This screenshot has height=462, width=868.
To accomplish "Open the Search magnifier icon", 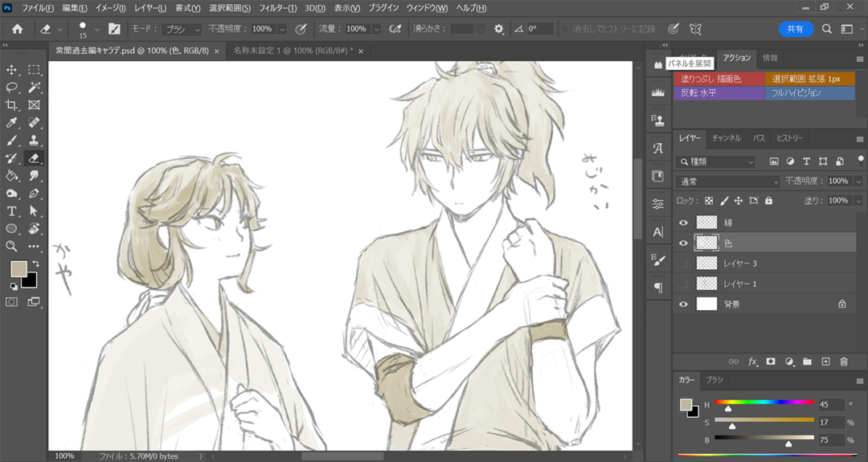I will pos(827,29).
